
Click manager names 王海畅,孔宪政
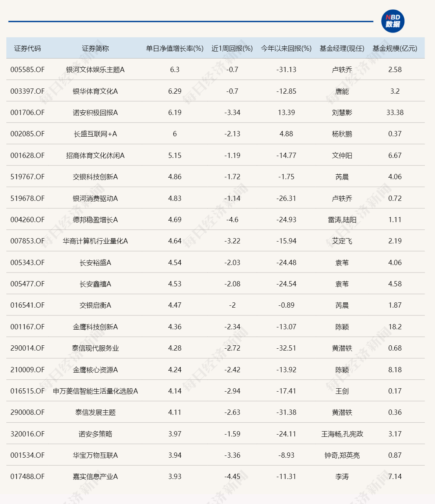[342, 434]
